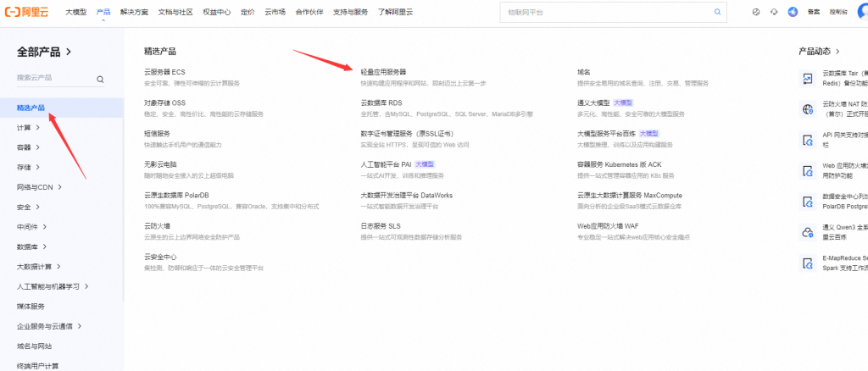This screenshot has width=868, height=371.
Task: Expand the 数据库 category
Action: (x=45, y=246)
